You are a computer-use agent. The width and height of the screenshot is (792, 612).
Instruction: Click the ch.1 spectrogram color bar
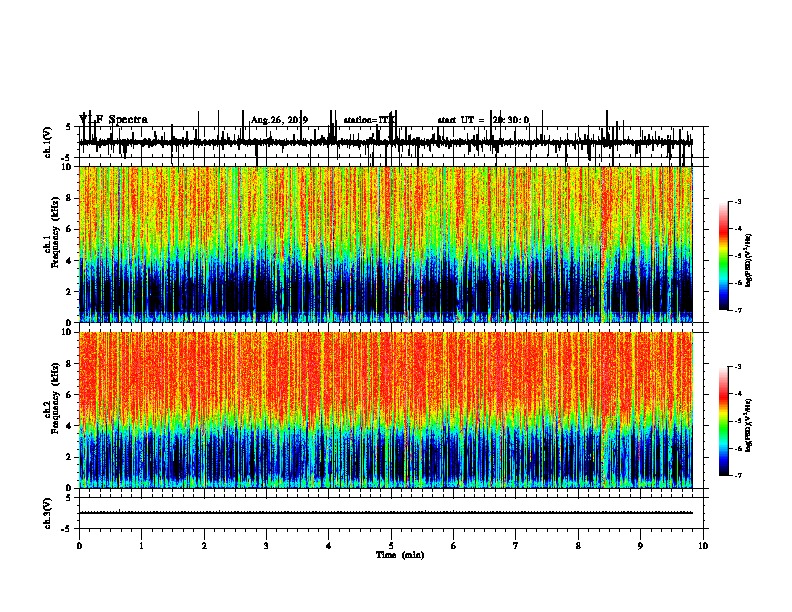tap(724, 256)
